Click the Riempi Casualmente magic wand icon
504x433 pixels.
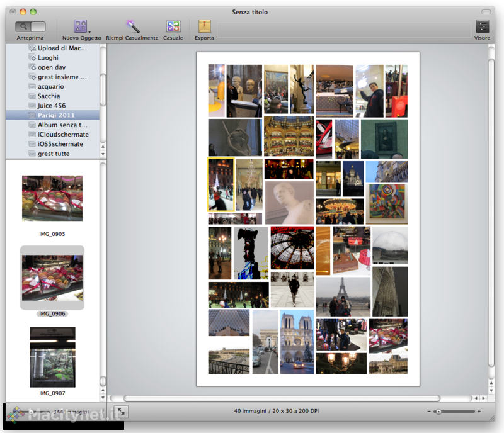coord(132,26)
